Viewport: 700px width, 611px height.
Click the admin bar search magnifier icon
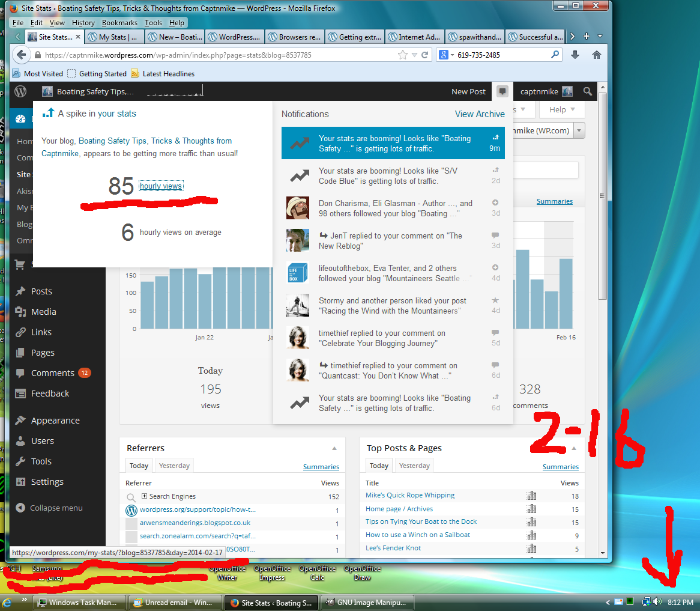(x=588, y=91)
